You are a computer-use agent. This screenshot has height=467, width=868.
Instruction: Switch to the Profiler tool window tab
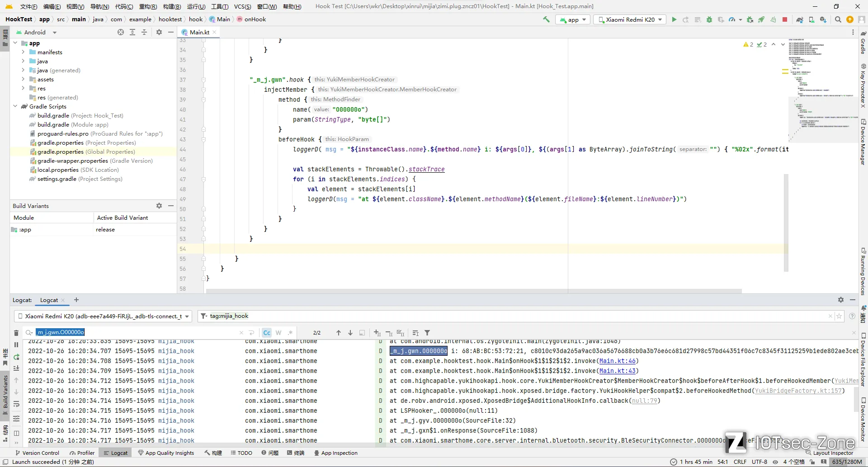tap(82, 453)
